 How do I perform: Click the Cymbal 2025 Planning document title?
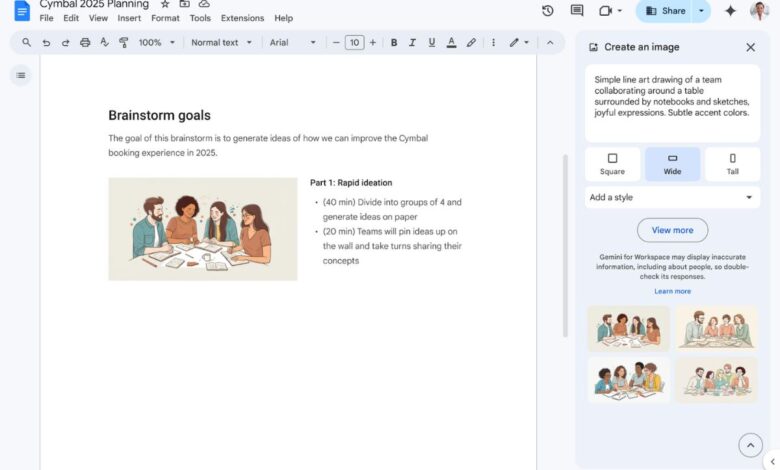[x=94, y=4]
